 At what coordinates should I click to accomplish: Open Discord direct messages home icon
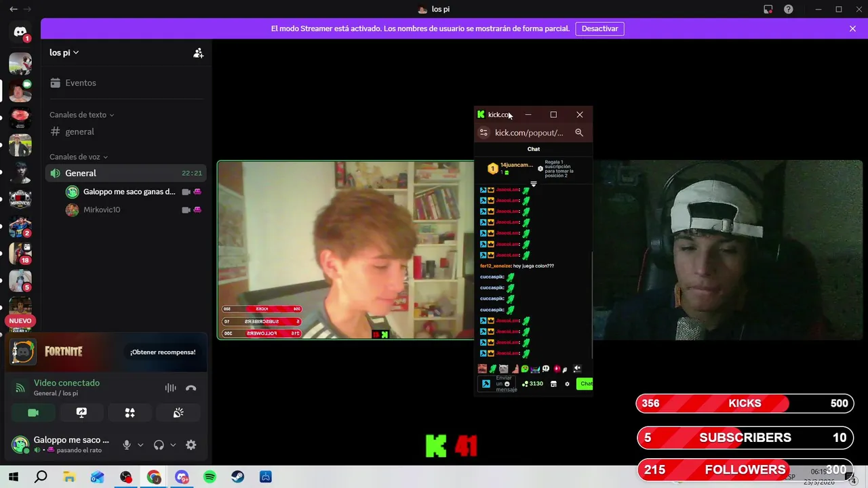[x=20, y=32]
